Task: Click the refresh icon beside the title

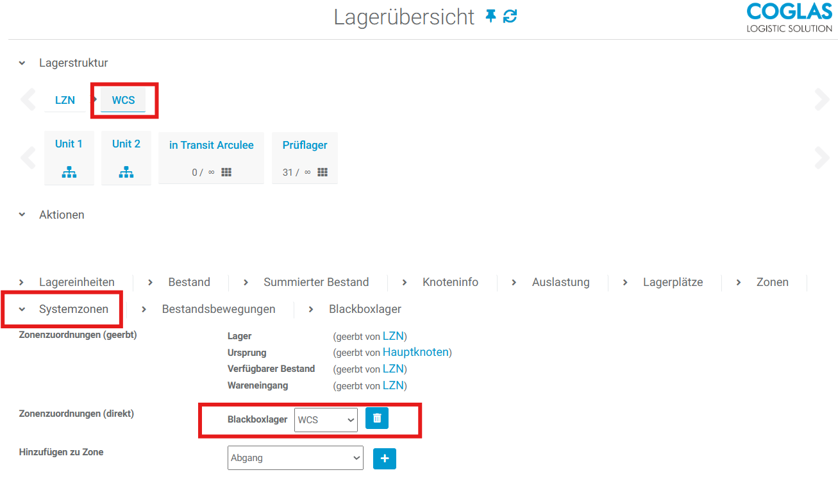Action: (x=510, y=17)
